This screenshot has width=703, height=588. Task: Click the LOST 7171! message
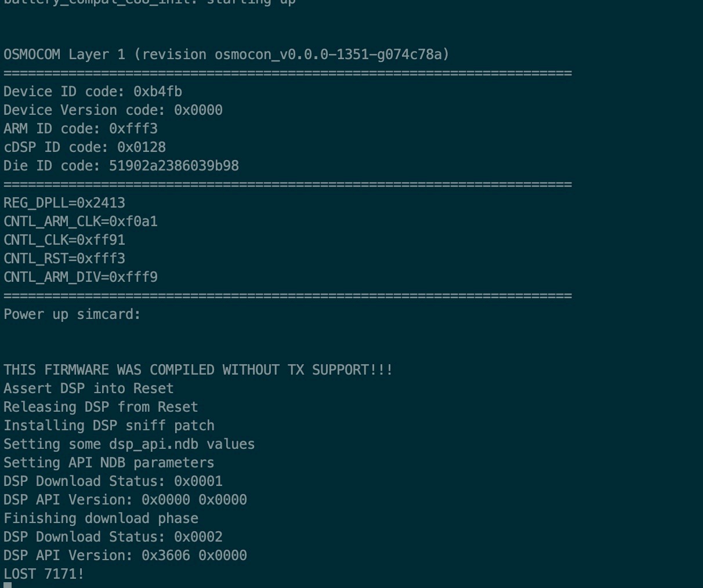coord(44,574)
